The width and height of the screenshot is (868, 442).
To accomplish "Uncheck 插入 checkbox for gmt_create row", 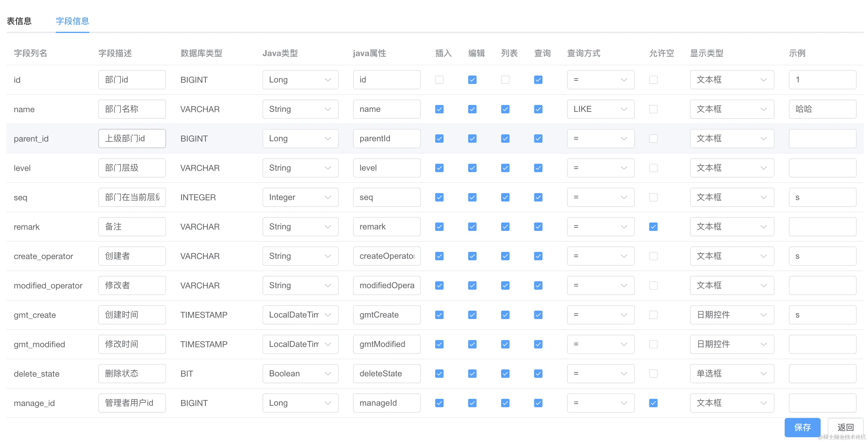I will [439, 315].
